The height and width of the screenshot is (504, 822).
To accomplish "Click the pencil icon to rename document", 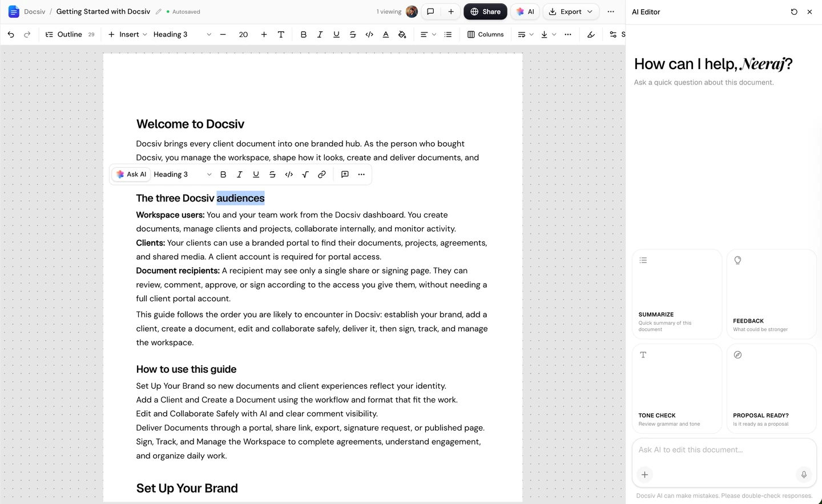I will 159,11.
